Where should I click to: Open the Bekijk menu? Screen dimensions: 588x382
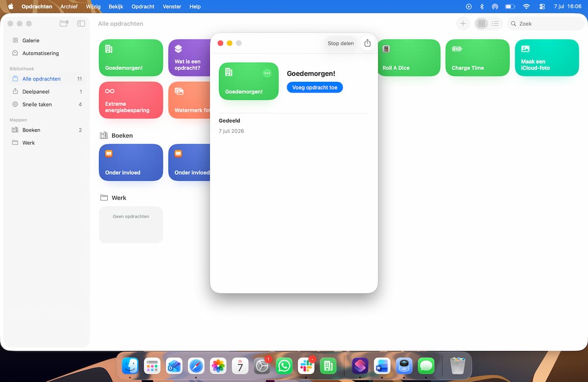click(116, 6)
